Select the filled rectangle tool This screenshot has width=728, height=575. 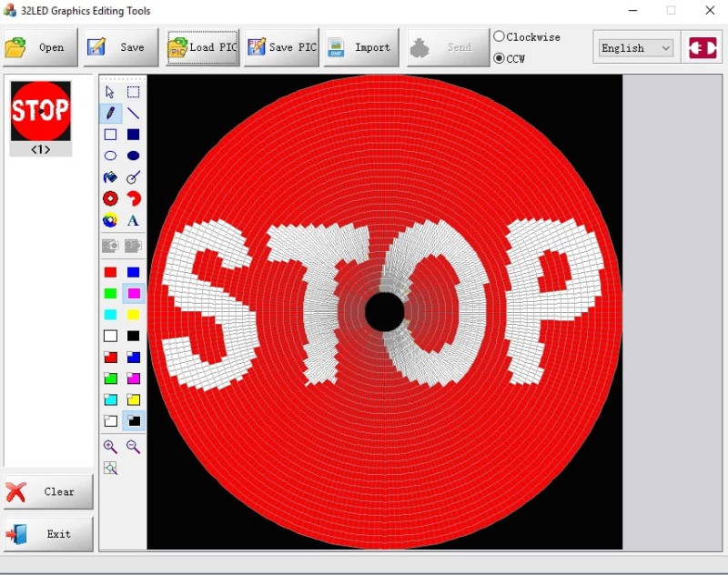tap(133, 135)
